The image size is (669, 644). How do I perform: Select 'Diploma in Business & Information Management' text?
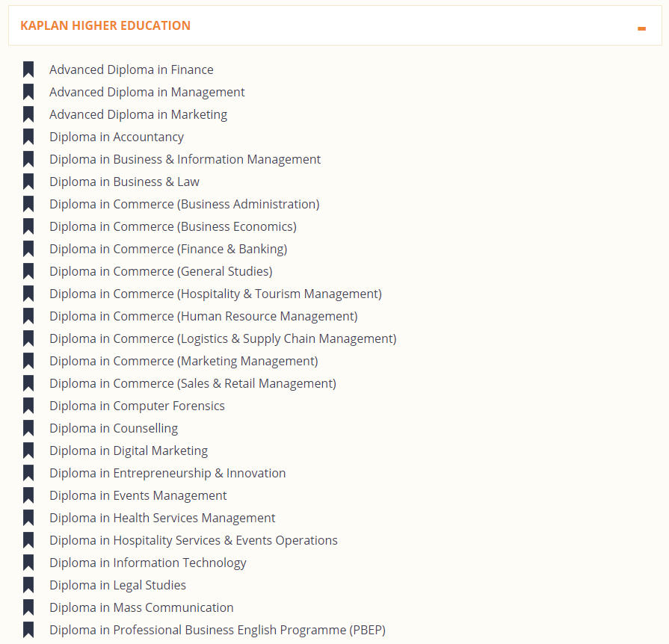[x=185, y=159]
